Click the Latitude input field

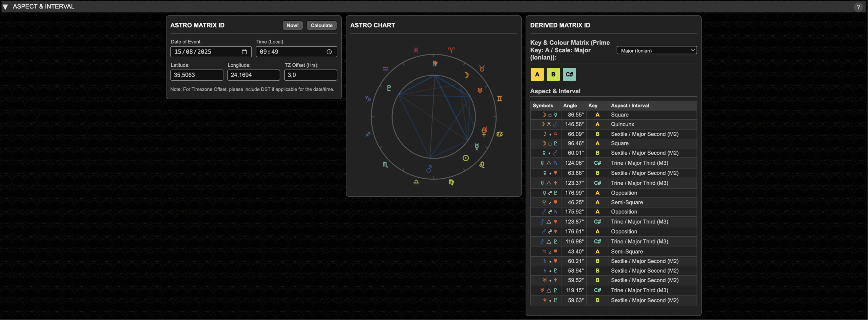click(197, 75)
